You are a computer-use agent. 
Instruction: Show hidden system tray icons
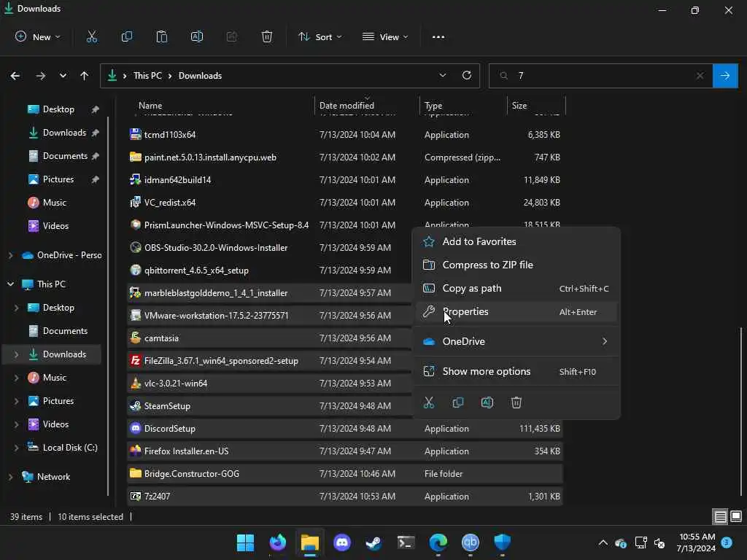click(603, 542)
